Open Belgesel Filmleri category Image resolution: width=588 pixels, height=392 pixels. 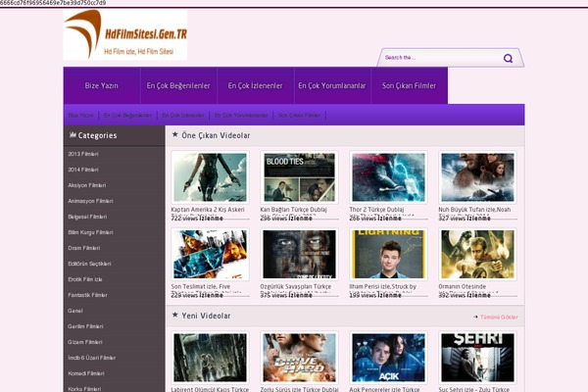tap(87, 217)
